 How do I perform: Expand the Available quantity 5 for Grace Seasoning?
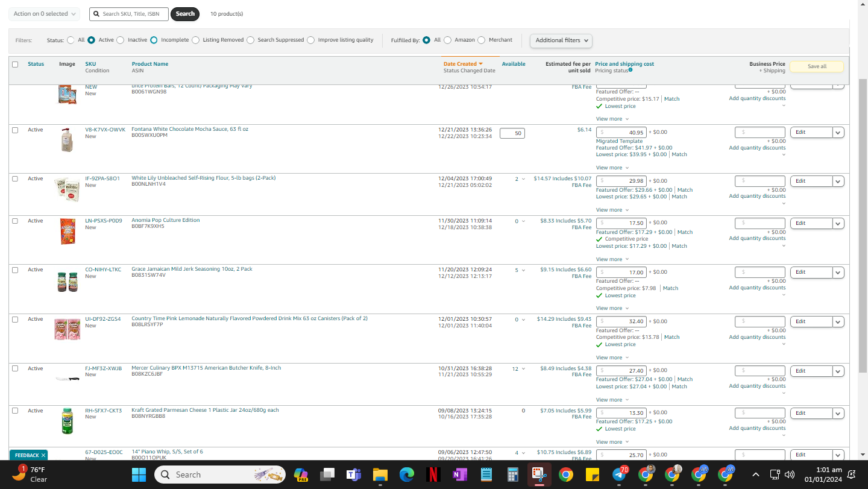[520, 271]
